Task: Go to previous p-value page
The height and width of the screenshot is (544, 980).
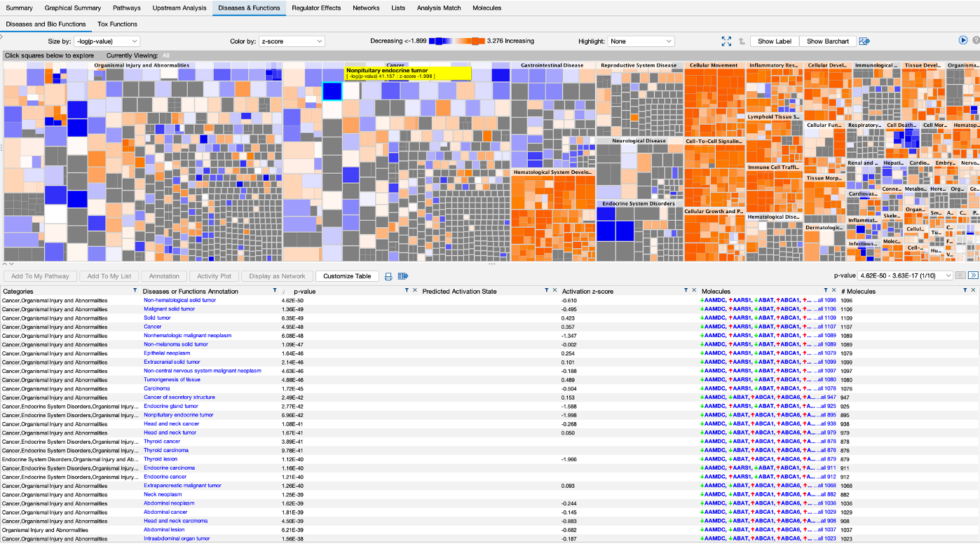Action: click(x=960, y=276)
